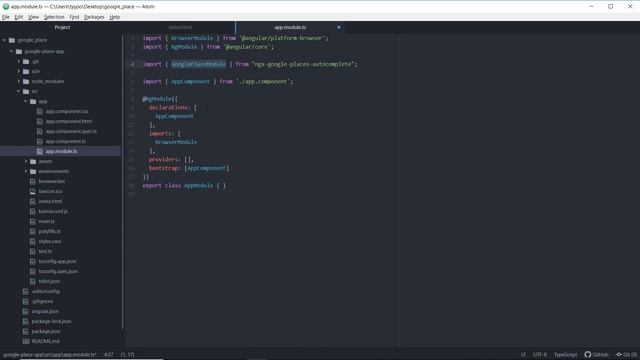Screen dimensions: 640x360
Task: Click the karma.conf.js file icon
Action: (33, 211)
